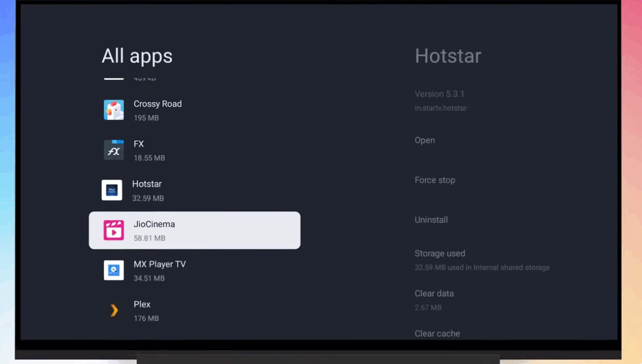The width and height of the screenshot is (642, 364).
Task: Open the highlighted JioCinema row
Action: pos(194,230)
